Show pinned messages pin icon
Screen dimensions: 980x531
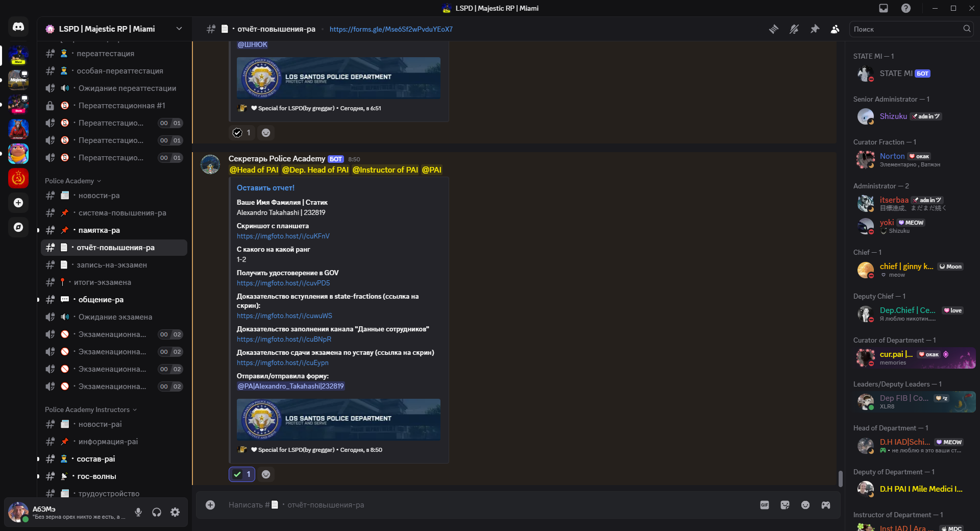click(815, 29)
